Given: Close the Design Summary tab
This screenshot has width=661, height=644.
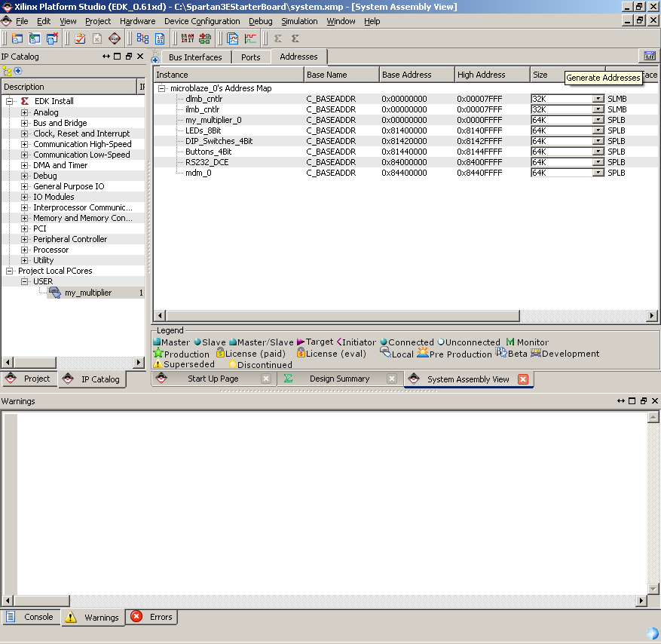Looking at the screenshot, I should click(392, 379).
